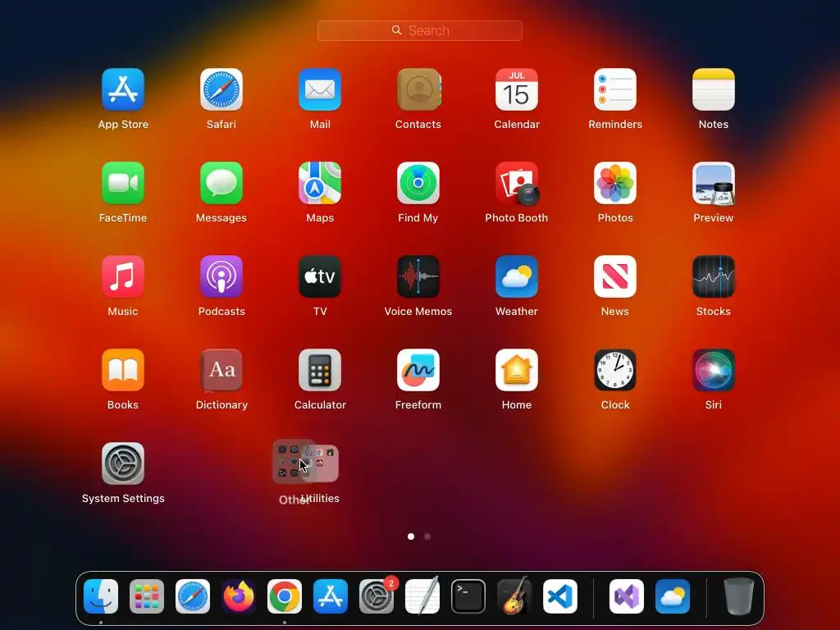Screen dimensions: 840x630
Task: Open Weather from the Dock
Action: [673, 596]
